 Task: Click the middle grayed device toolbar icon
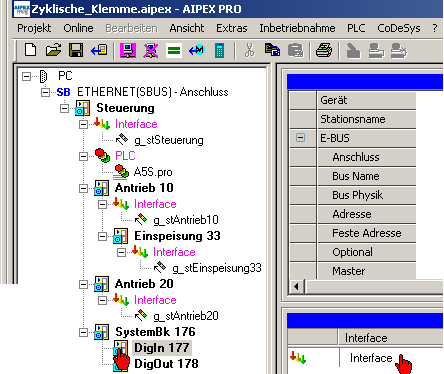(376, 51)
